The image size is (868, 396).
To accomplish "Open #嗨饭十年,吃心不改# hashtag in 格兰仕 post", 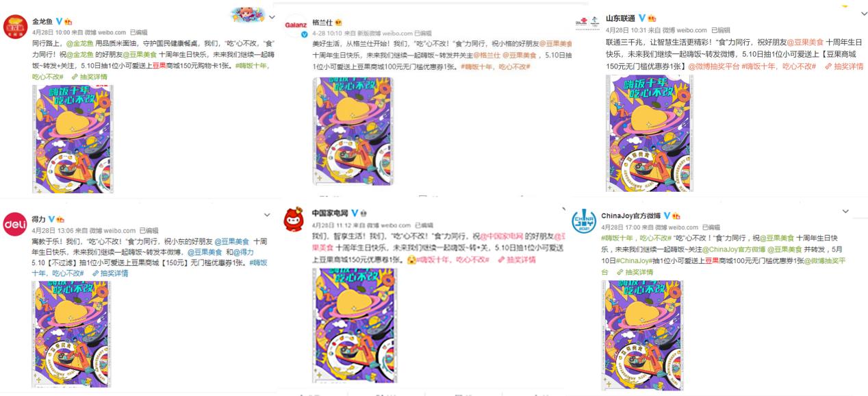I will [x=496, y=66].
